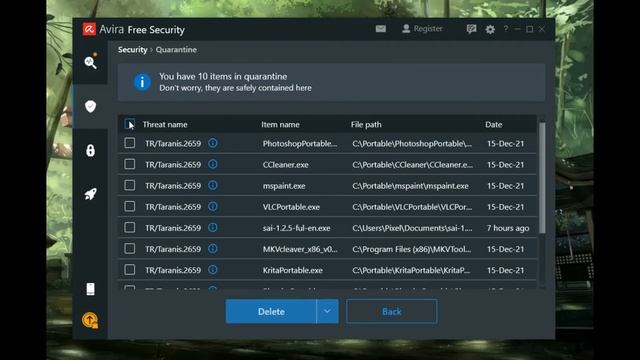The image size is (640, 360).
Task: Expand the Delete button dropdown arrow
Action: (327, 311)
